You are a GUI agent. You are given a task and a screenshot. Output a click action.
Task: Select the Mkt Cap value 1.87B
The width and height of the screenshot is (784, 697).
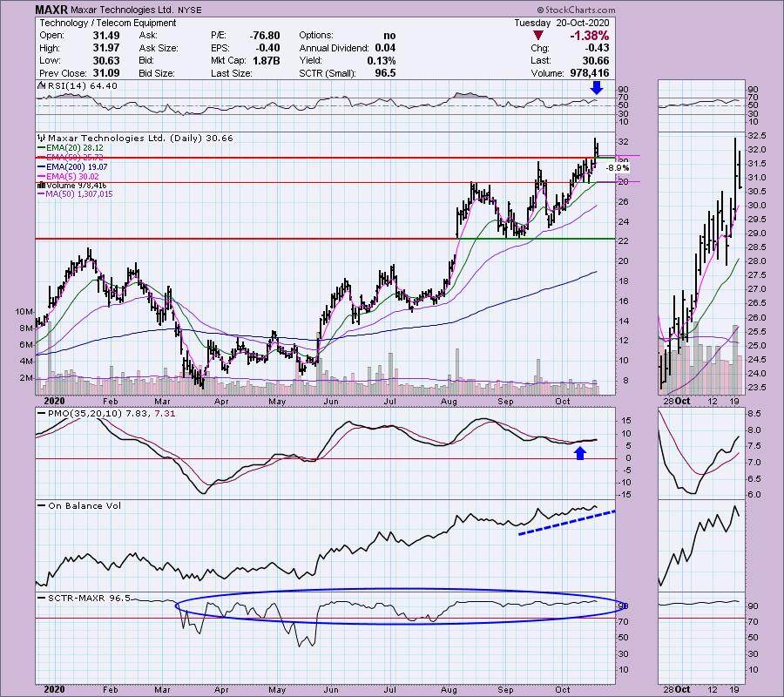pyautogui.click(x=267, y=60)
